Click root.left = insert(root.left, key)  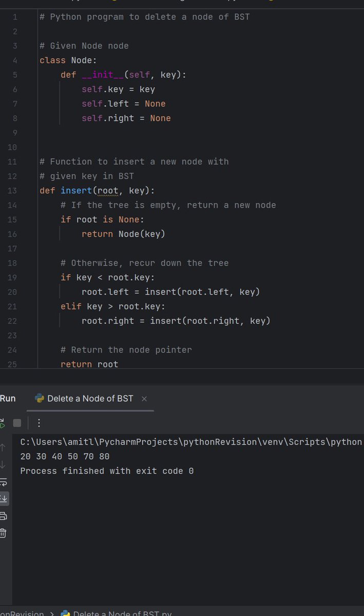[171, 292]
